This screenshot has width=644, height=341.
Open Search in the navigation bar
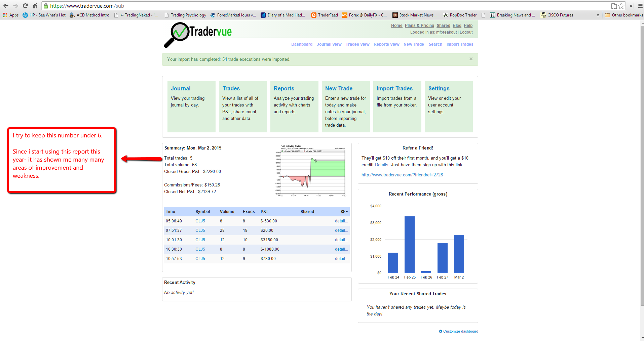435,44
